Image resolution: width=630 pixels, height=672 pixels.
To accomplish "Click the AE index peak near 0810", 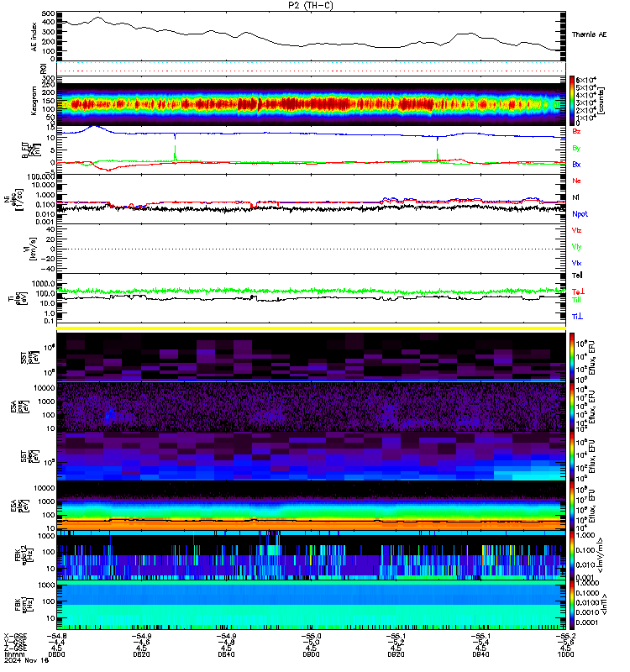I will click(98, 18).
